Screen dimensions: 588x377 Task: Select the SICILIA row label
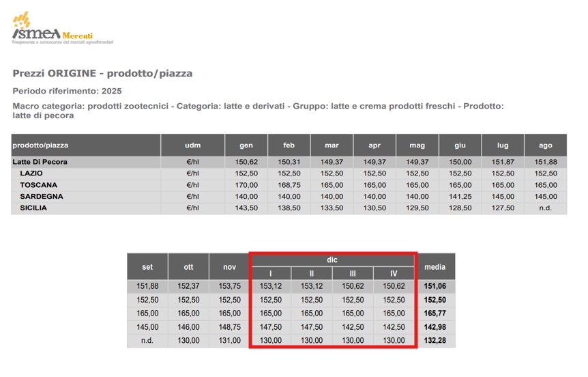coord(33,208)
